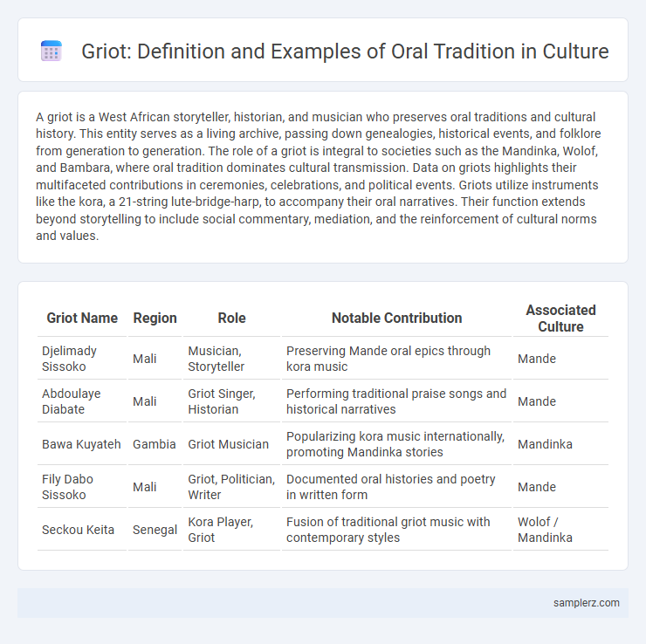Click the Griot Name column header

pos(82,318)
